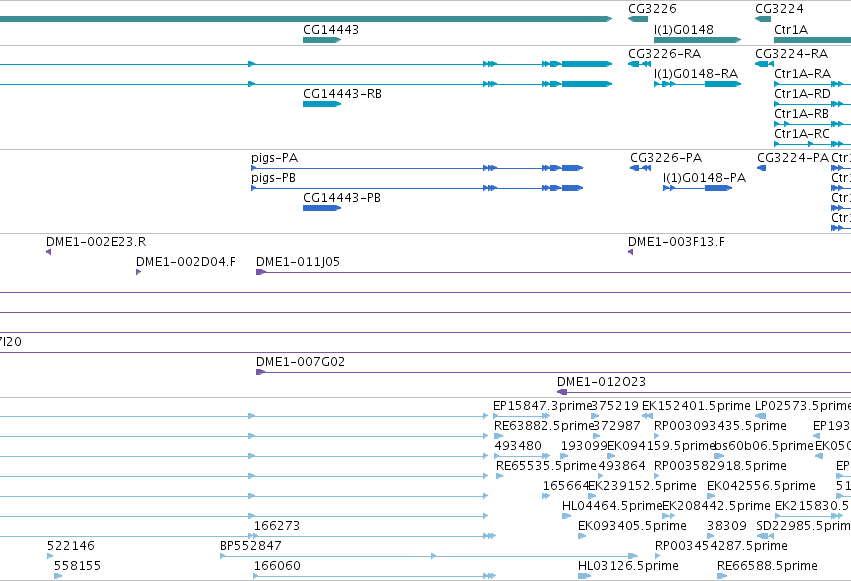851x581 pixels.
Task: Click the DME1-002D04.F arrowhead marker
Action: pyautogui.click(x=138, y=272)
